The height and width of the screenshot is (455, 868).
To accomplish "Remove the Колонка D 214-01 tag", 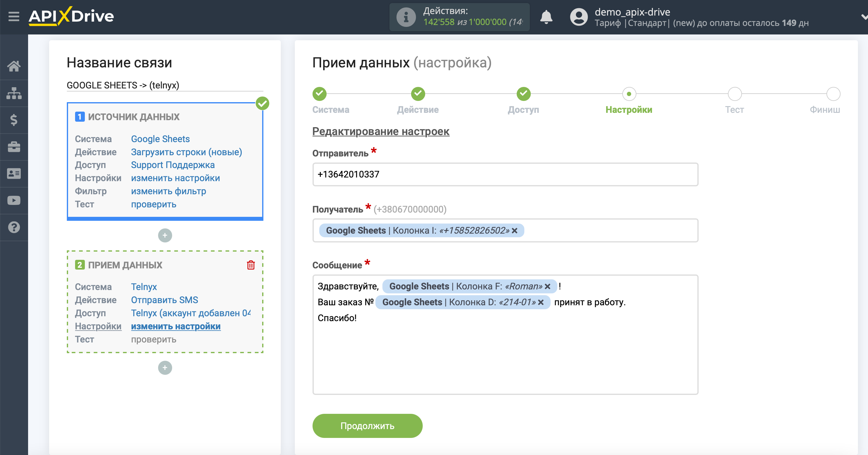I will [541, 303].
